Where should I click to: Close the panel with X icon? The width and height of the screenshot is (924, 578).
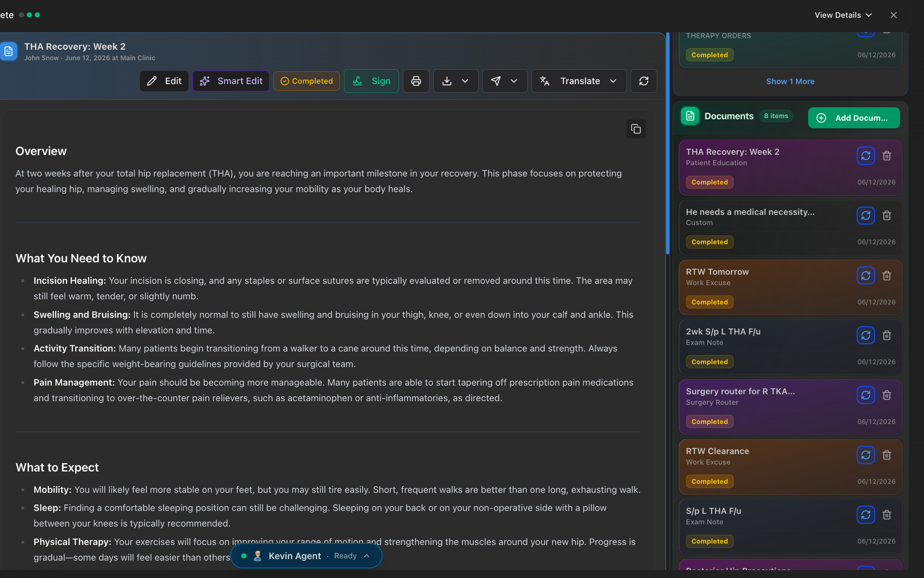tap(893, 15)
